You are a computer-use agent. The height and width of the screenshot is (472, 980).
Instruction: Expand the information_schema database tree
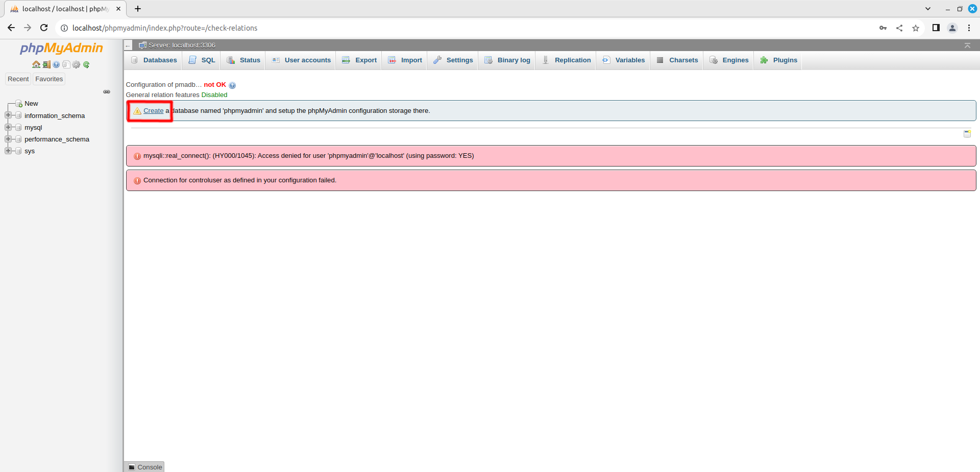point(8,115)
